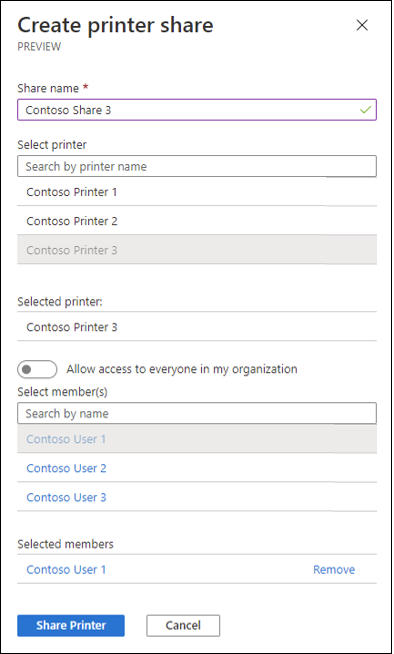Viewport: 394px width, 654px height.
Task: Click the Allow access to everyone label
Action: click(182, 369)
